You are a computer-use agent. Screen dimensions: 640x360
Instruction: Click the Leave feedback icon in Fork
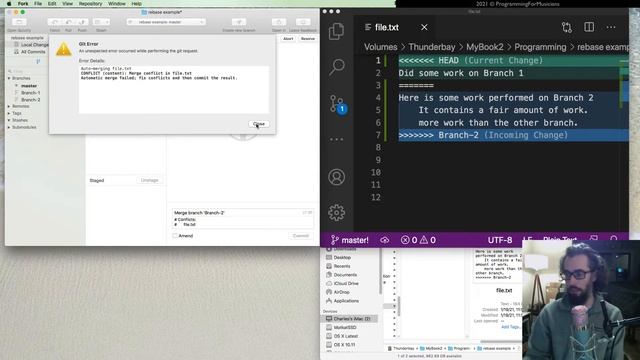[x=303, y=22]
